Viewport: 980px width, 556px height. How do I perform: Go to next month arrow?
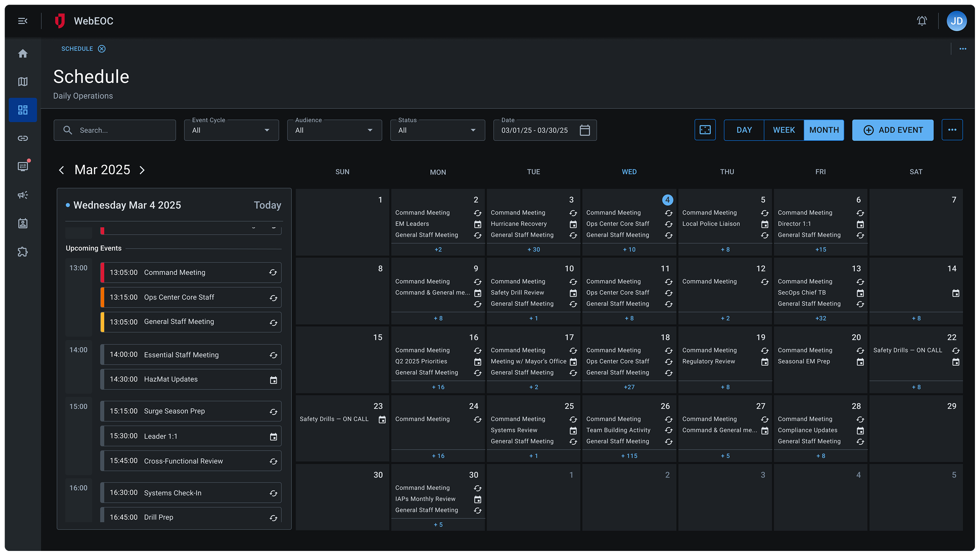point(142,170)
